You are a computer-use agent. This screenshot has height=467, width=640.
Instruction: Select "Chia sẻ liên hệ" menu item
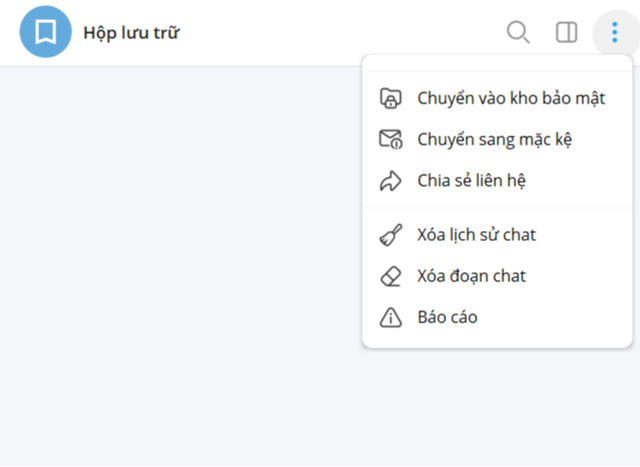pyautogui.click(x=497, y=181)
